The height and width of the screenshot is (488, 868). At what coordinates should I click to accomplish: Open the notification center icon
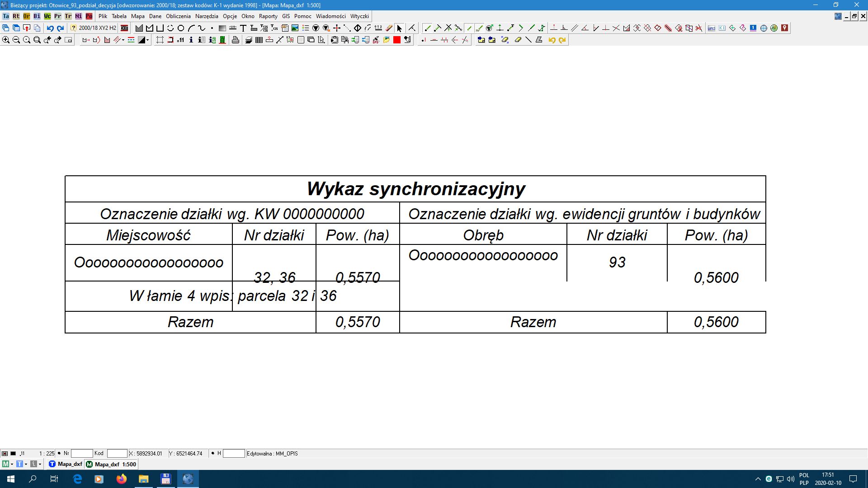[x=853, y=479]
